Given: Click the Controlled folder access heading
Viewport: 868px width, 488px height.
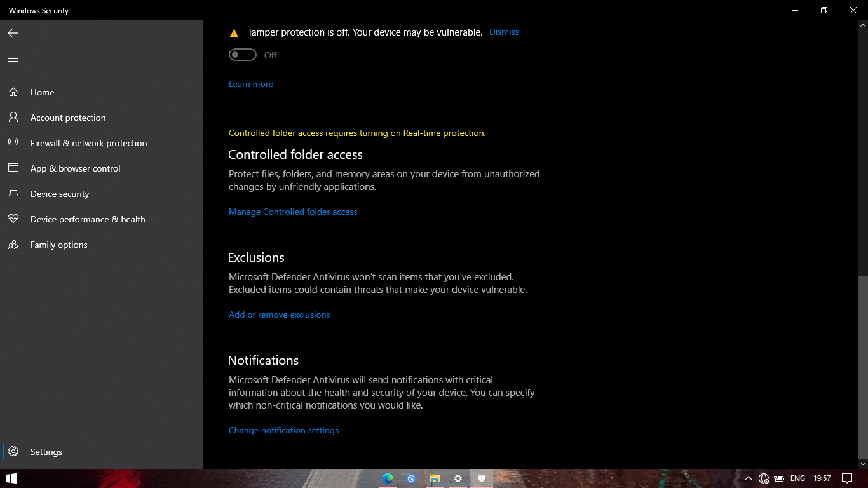Looking at the screenshot, I should (295, 154).
